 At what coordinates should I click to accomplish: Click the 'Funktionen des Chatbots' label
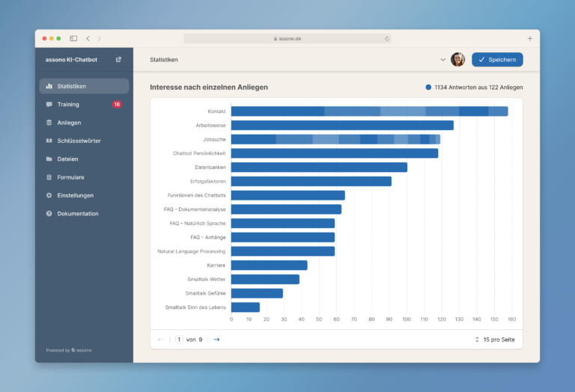(197, 195)
